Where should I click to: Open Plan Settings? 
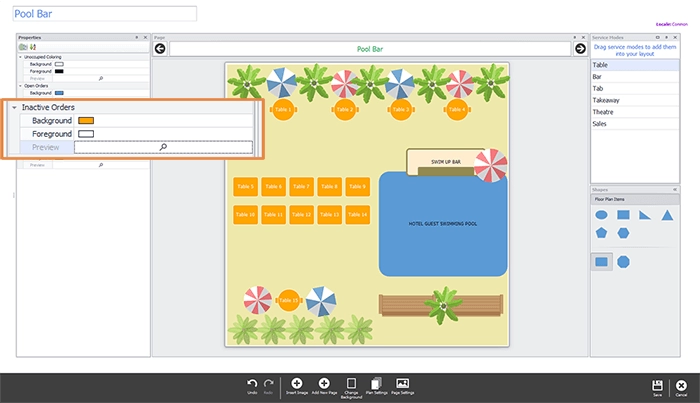376,383
